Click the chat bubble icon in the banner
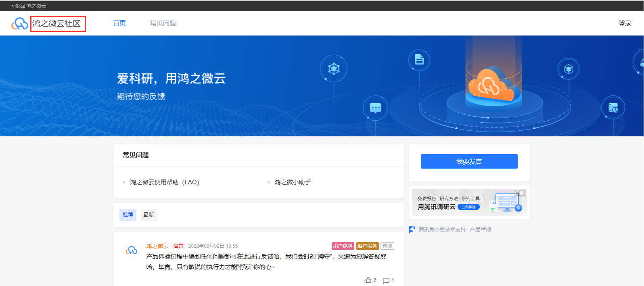The height and width of the screenshot is (286, 644). pyautogui.click(x=375, y=108)
